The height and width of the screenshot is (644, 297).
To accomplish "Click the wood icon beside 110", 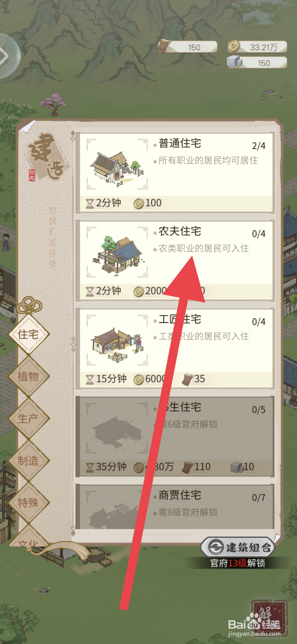I will point(188,467).
